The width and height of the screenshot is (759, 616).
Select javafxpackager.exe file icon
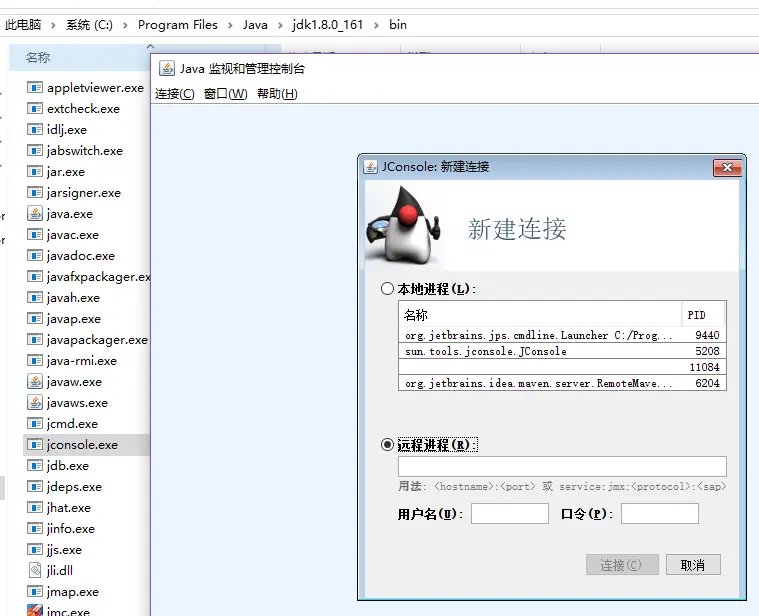[35, 277]
